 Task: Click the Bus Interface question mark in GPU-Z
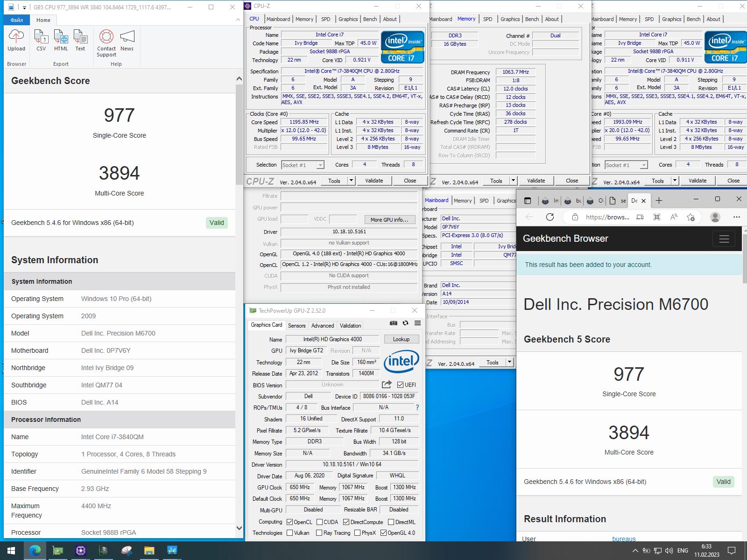417,407
